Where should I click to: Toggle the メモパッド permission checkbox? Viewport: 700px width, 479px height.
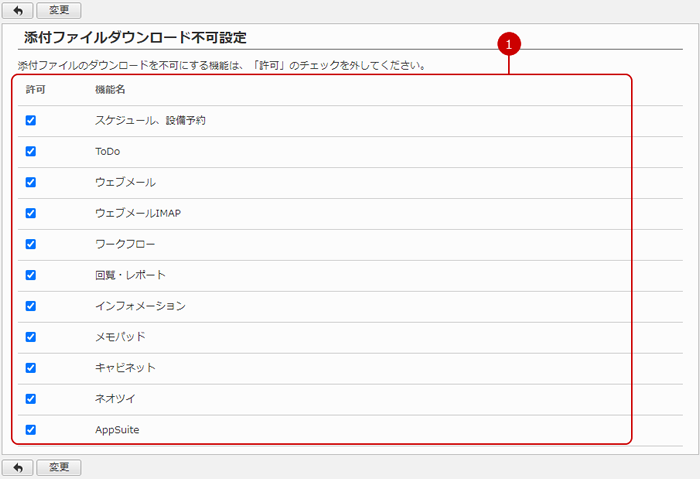(x=31, y=337)
